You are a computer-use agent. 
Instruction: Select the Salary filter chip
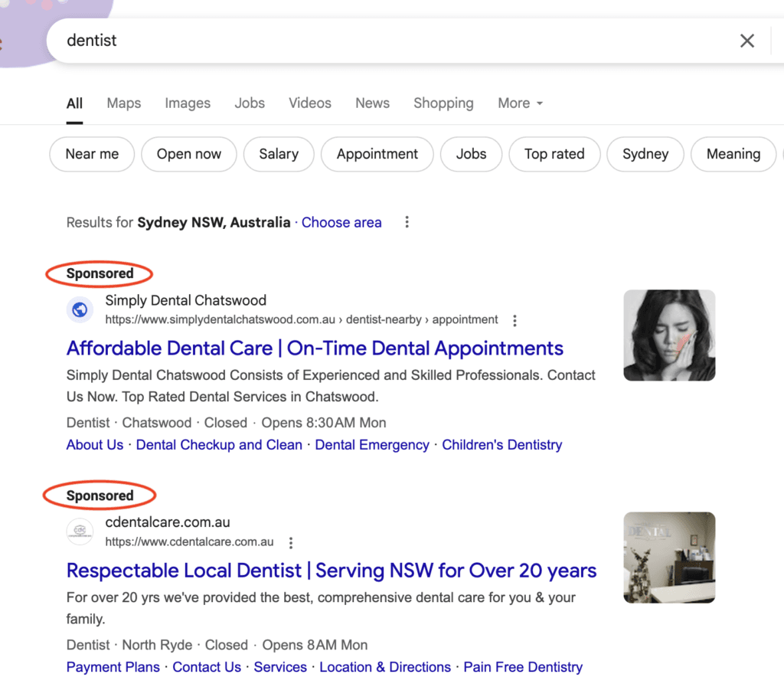279,154
